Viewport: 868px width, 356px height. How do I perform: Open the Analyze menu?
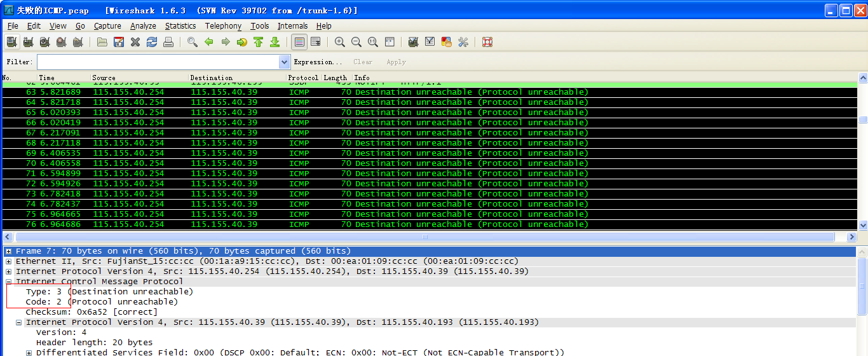(x=143, y=26)
